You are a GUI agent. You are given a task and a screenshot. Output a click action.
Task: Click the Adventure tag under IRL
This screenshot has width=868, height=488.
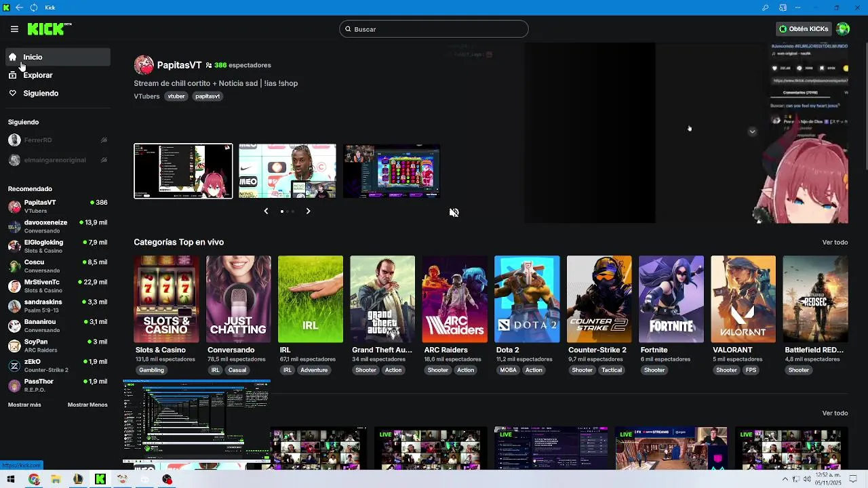tap(314, 370)
